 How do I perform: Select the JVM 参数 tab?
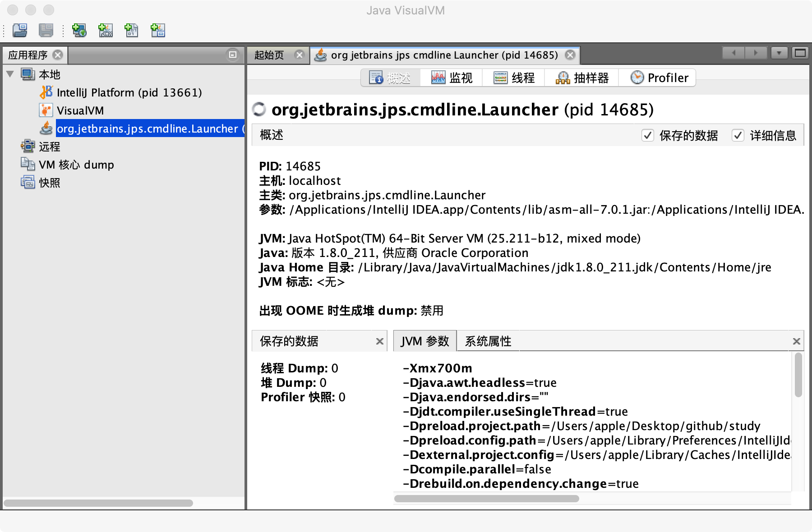(x=425, y=341)
